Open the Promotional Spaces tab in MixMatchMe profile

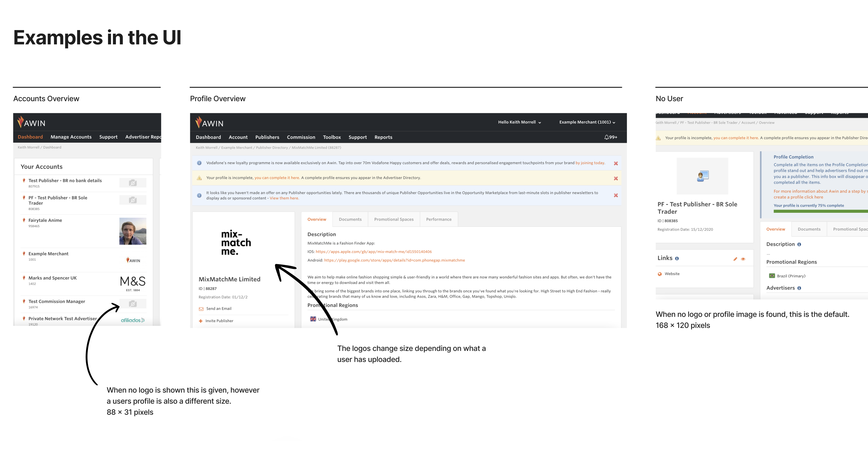(x=394, y=219)
